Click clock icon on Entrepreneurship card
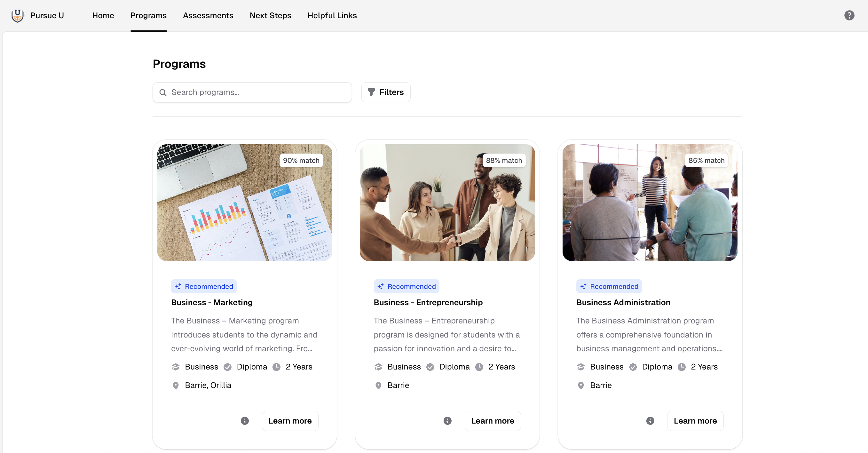 tap(479, 367)
